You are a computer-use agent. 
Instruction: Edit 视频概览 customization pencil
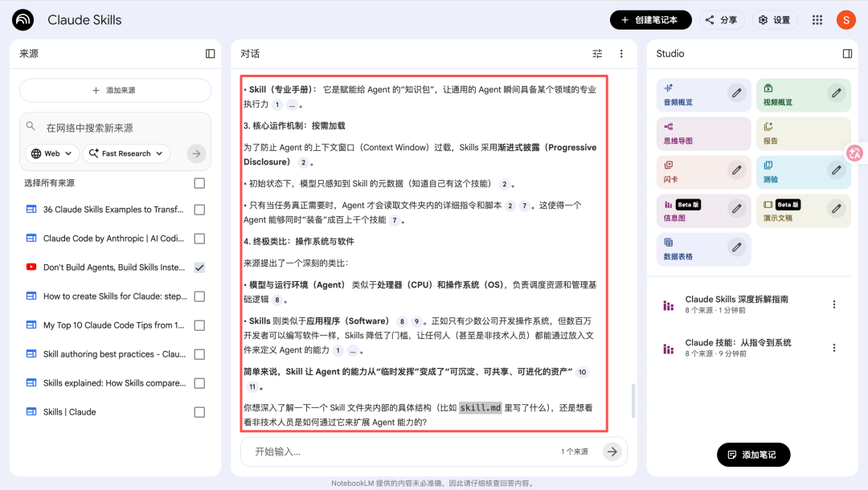[836, 93]
